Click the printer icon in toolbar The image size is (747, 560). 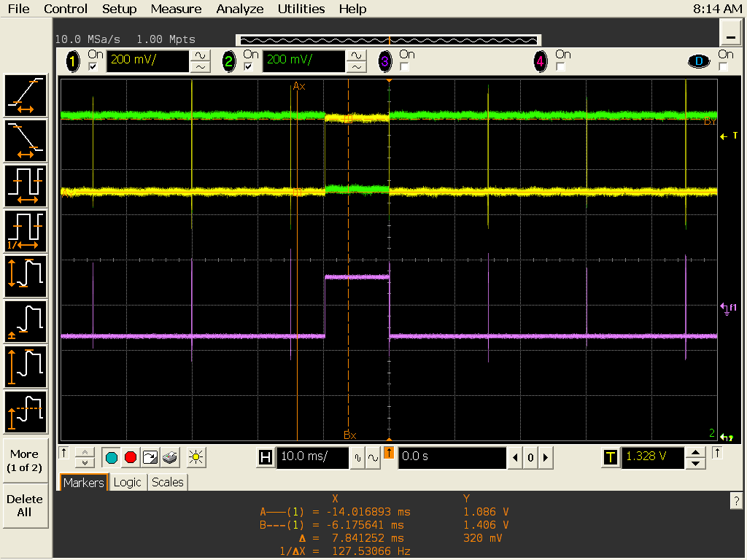tap(170, 458)
